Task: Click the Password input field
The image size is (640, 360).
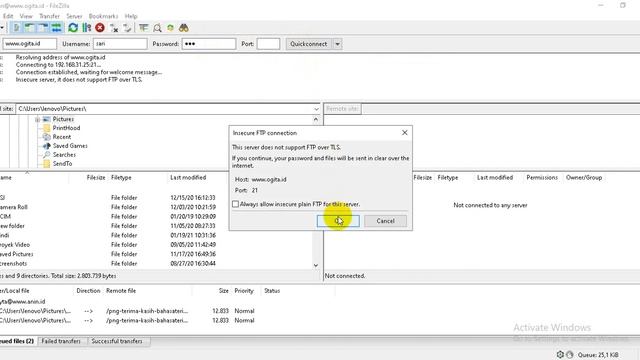Action: pos(209,44)
